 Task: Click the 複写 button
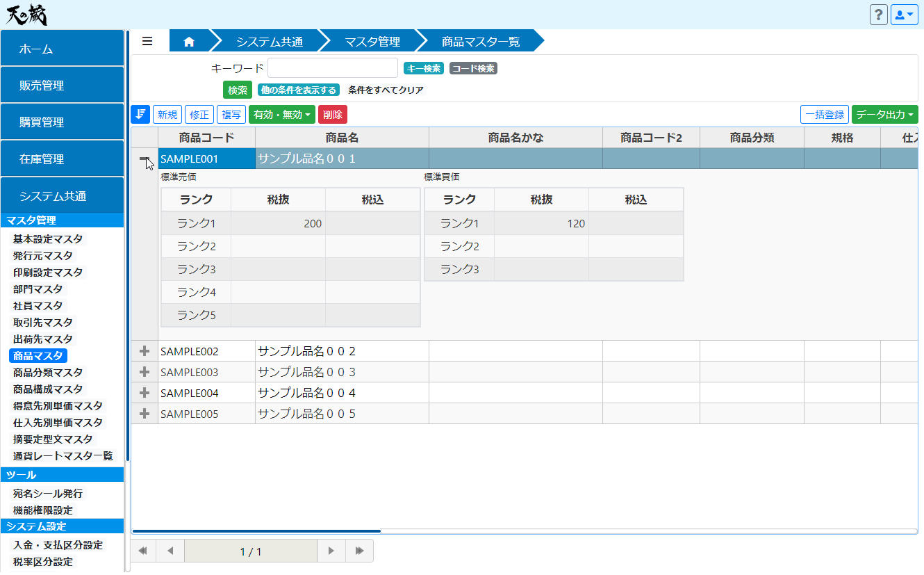click(231, 115)
